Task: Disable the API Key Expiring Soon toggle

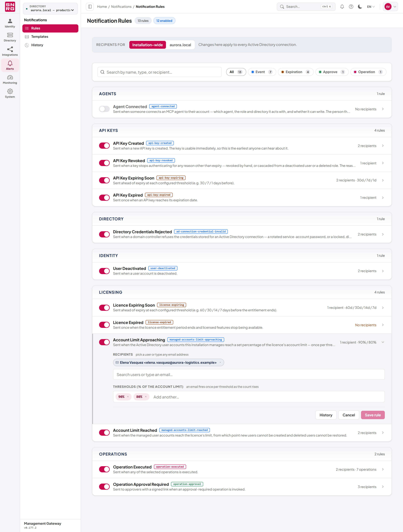Action: [x=104, y=180]
